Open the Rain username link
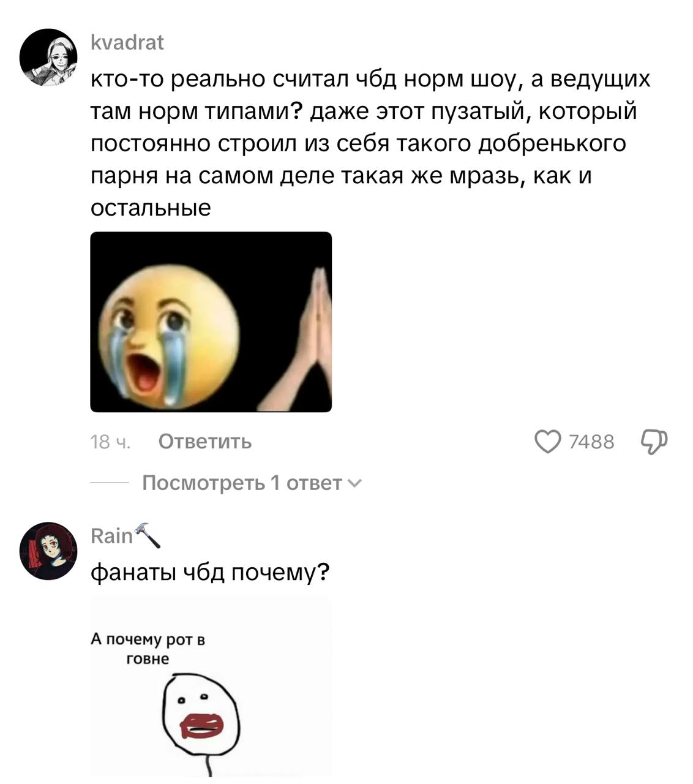The image size is (693, 784). click(x=112, y=536)
